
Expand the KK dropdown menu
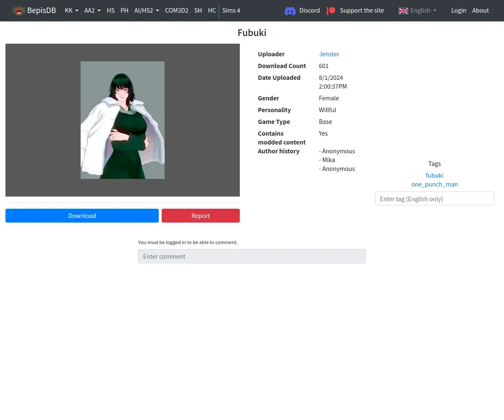point(71,10)
